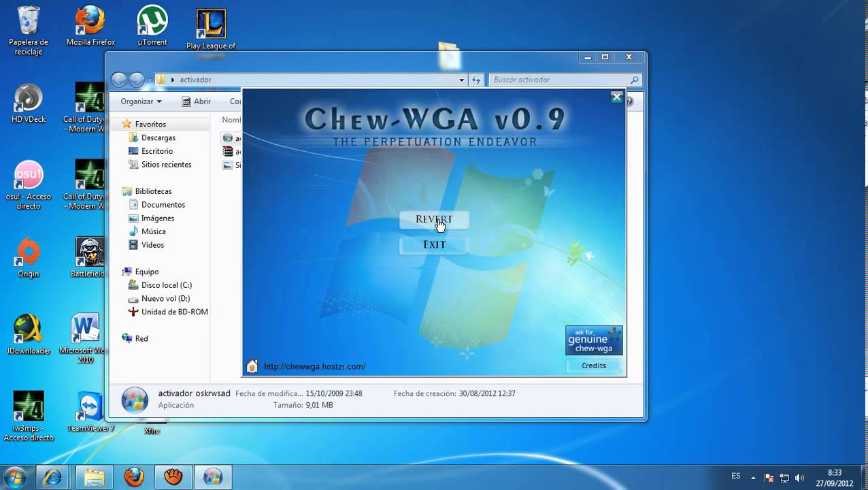
Task: Select the JDownloader desktop icon
Action: (x=29, y=335)
